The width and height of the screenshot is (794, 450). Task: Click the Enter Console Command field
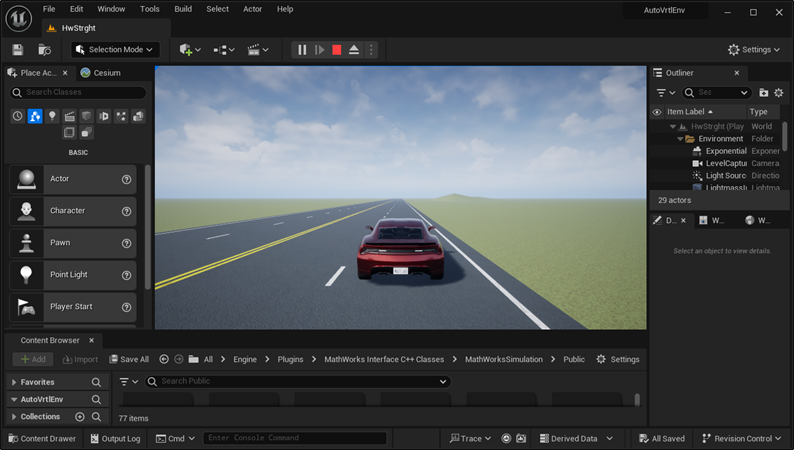pyautogui.click(x=294, y=438)
